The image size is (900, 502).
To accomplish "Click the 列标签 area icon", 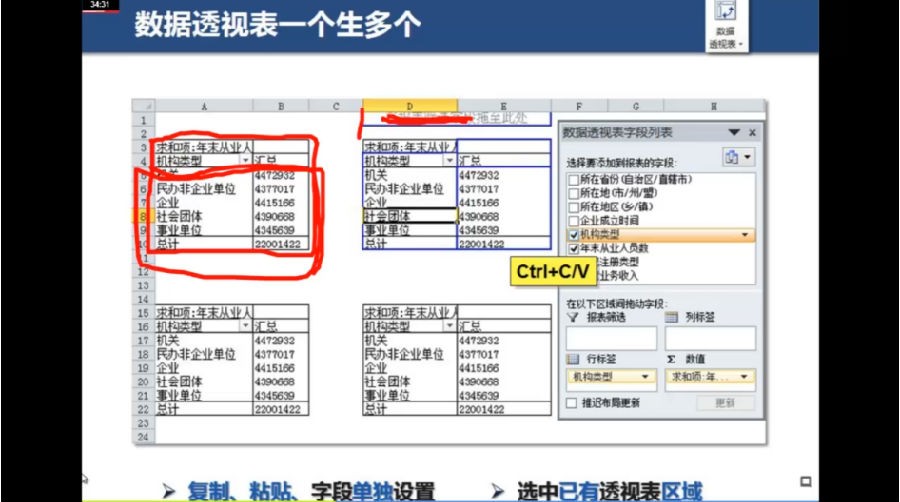I will [672, 317].
